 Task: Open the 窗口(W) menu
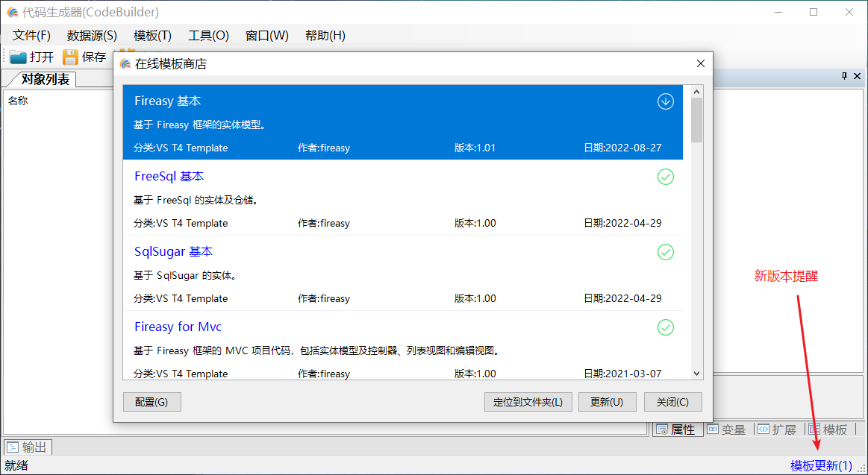267,35
